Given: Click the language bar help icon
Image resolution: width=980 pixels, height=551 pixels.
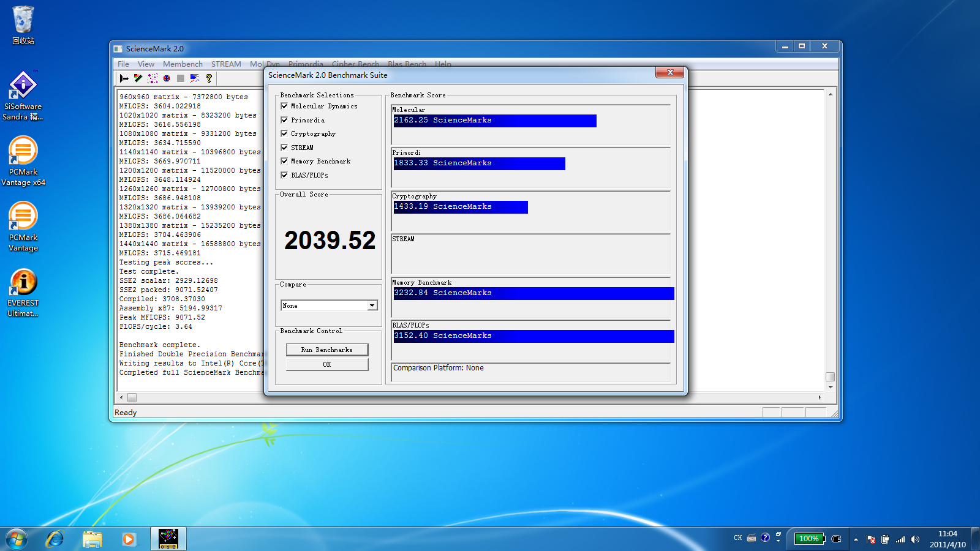Looking at the screenshot, I should tap(765, 538).
